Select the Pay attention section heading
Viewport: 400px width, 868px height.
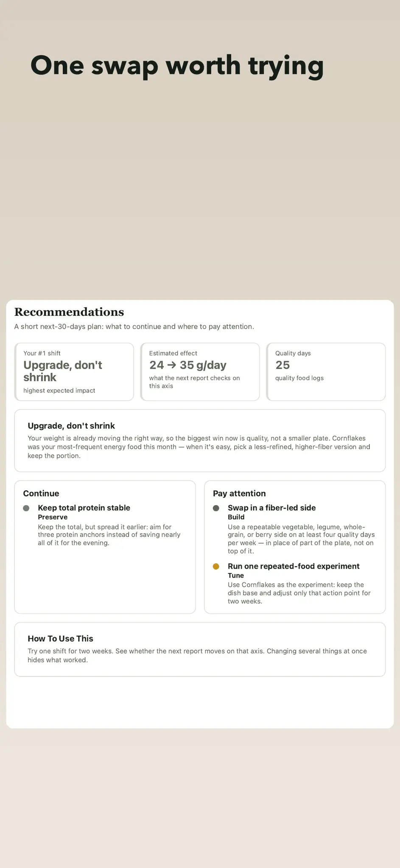tap(239, 494)
